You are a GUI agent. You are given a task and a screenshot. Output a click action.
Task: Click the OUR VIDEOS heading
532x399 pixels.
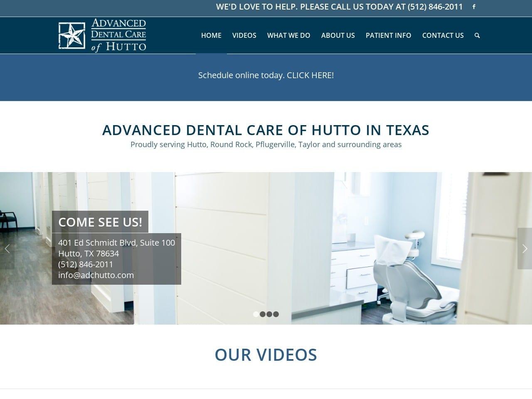[x=266, y=355]
